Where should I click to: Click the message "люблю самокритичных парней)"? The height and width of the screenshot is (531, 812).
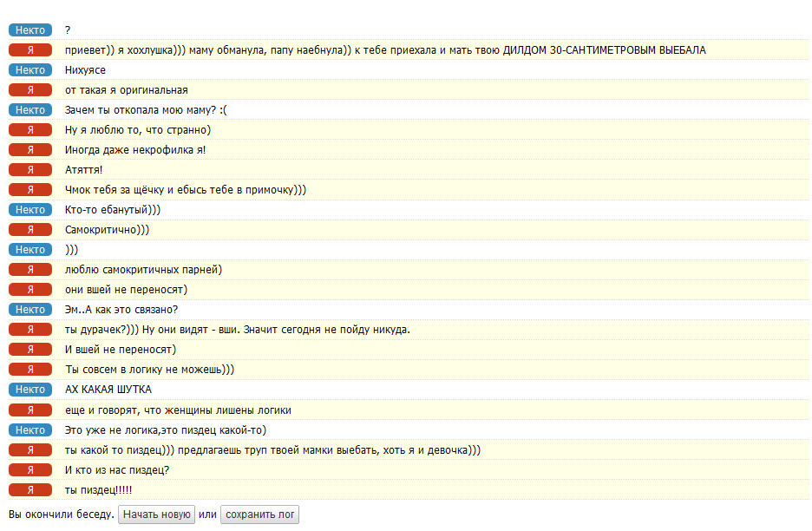[x=144, y=270]
